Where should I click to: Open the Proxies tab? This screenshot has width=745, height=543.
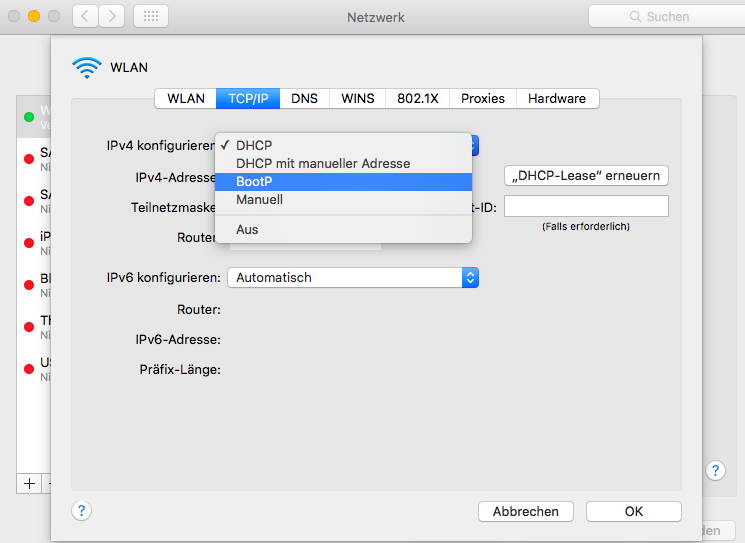pyautogui.click(x=482, y=98)
